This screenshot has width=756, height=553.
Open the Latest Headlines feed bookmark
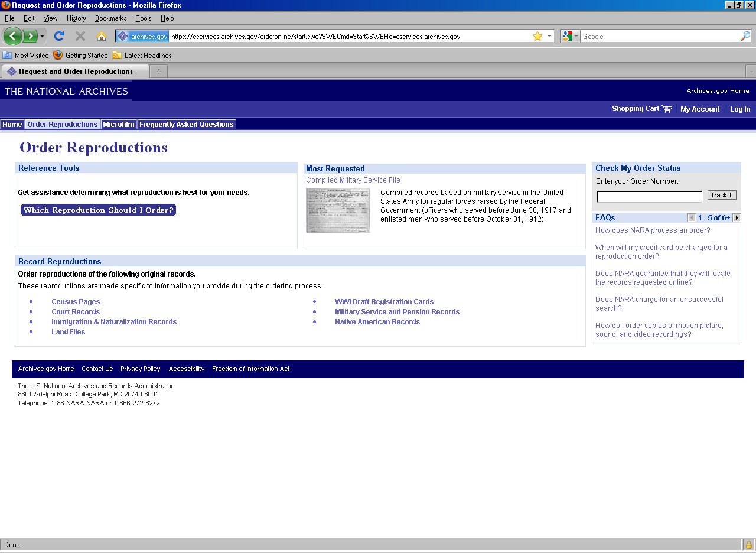142,55
